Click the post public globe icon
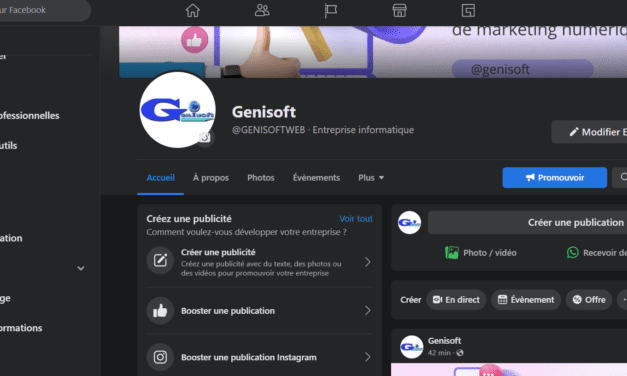Viewport: 627px width, 376px height. 460,353
